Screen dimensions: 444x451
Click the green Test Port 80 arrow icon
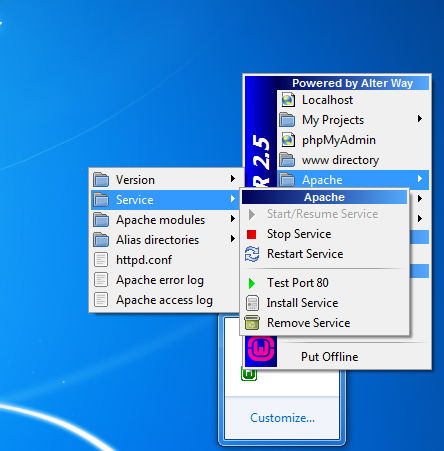coord(252,283)
